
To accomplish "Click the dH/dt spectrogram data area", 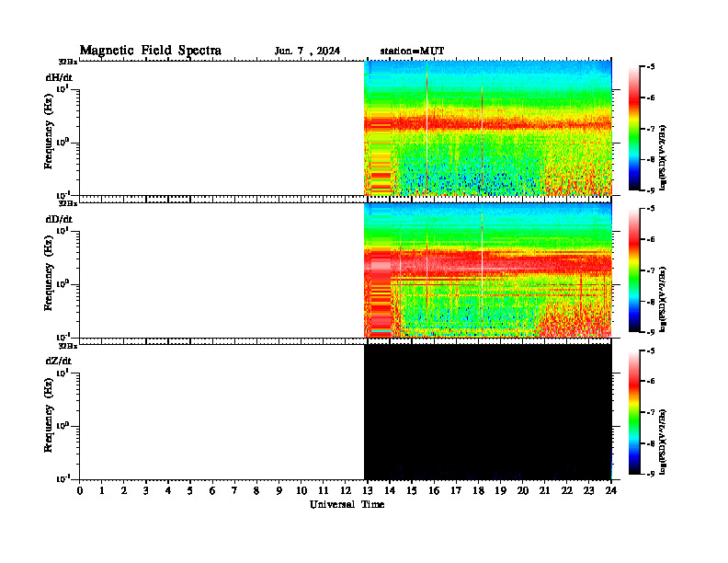I will click(x=488, y=128).
